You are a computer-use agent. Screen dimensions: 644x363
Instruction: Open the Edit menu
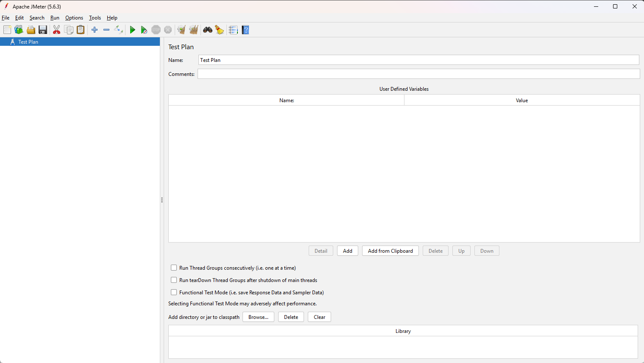pyautogui.click(x=20, y=18)
